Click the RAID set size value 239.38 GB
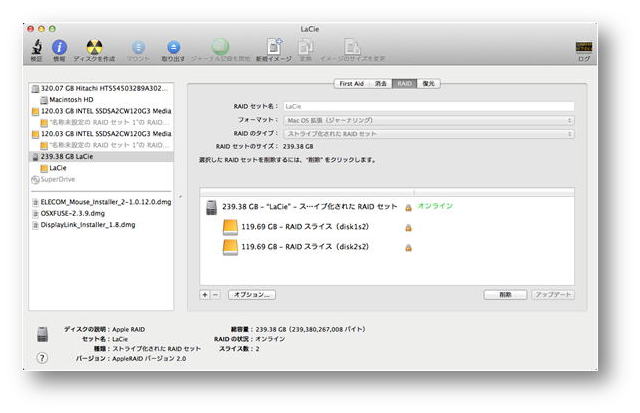The image size is (640, 413). click(298, 147)
